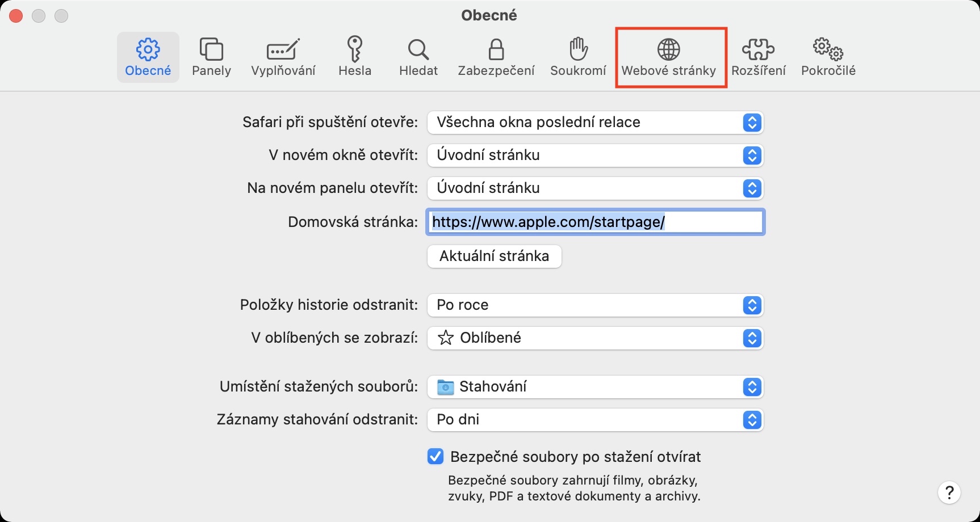Expand Záznamy stahování odstranit dropdown
The height and width of the screenshot is (522, 980).
(x=595, y=420)
